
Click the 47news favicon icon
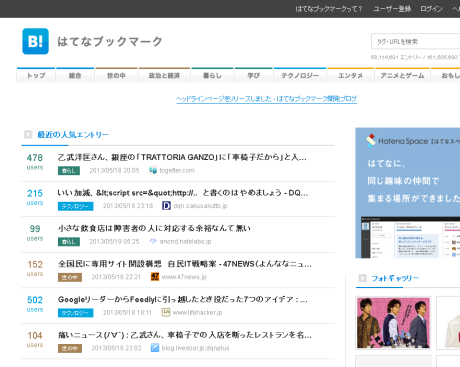pyautogui.click(x=155, y=277)
